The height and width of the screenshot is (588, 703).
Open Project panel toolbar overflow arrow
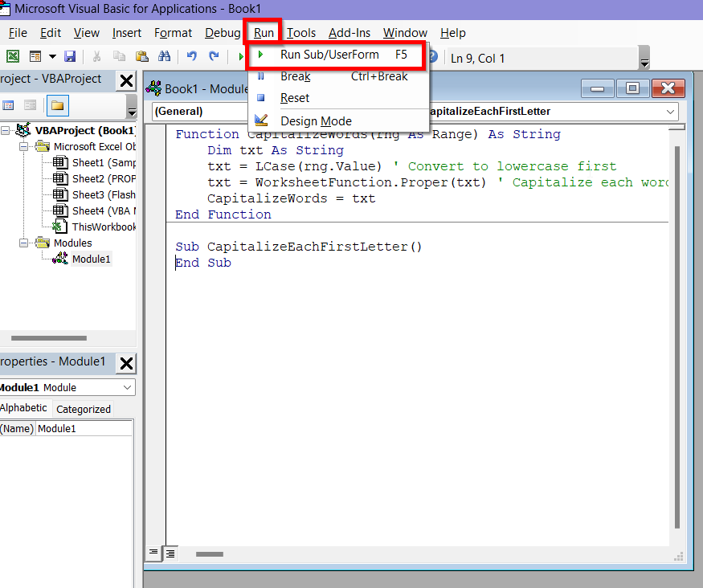(132, 107)
